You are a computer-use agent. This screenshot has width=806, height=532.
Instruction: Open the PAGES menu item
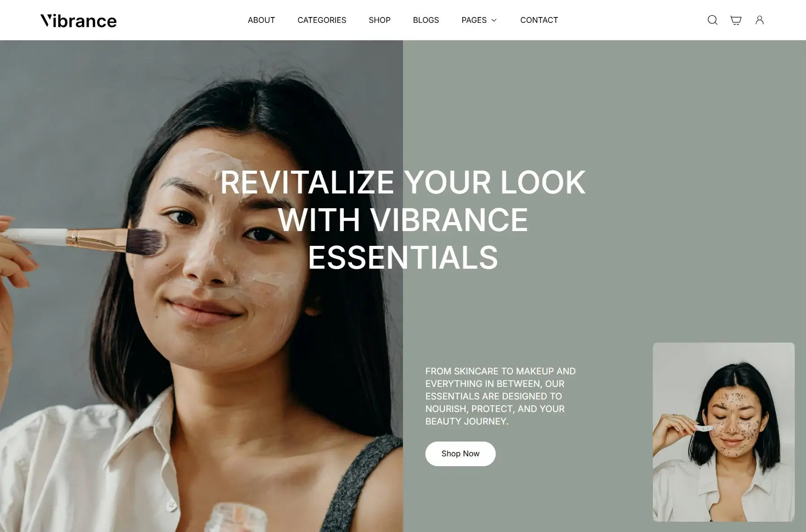coord(474,20)
